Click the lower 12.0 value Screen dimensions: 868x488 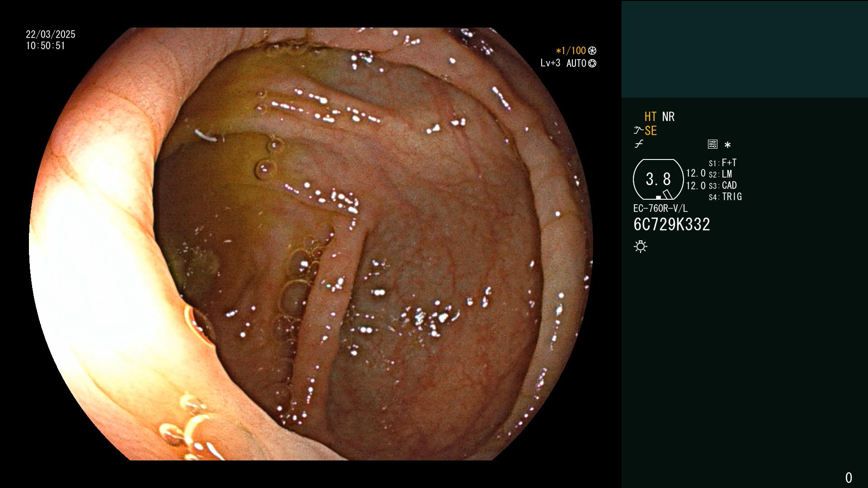pos(696,186)
